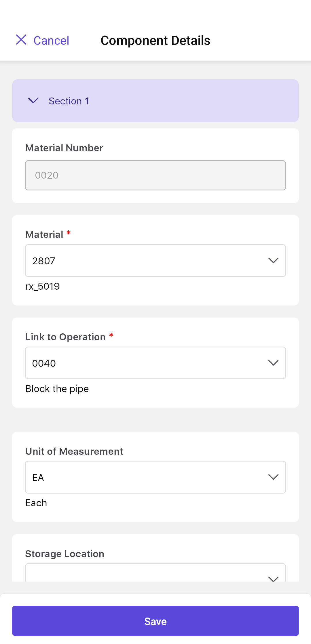Viewport: 311px width, 644px height.
Task: Click the Material Number label
Action: coord(64,148)
